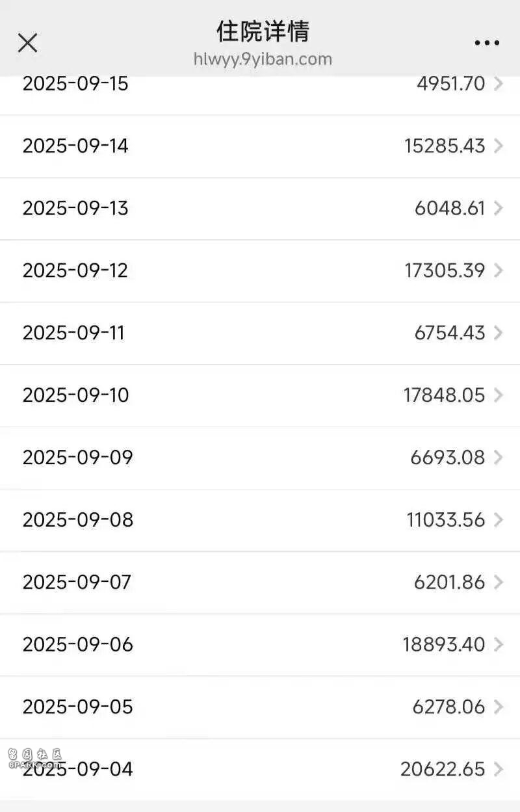Close the 住院详情 page with X icon
The height and width of the screenshot is (812, 520).
pos(27,44)
